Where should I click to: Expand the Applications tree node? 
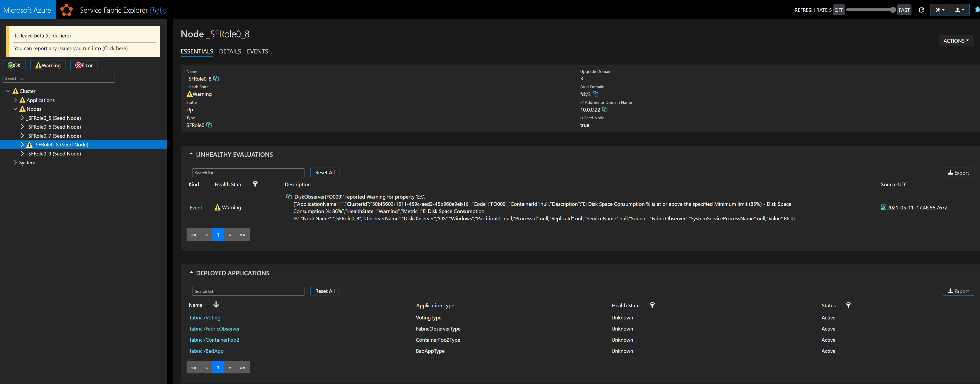click(15, 100)
